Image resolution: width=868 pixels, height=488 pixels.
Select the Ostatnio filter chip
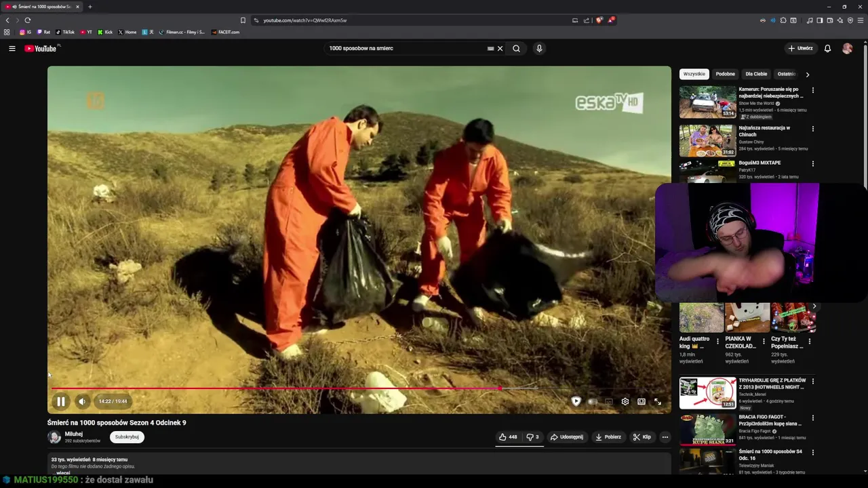tap(787, 74)
